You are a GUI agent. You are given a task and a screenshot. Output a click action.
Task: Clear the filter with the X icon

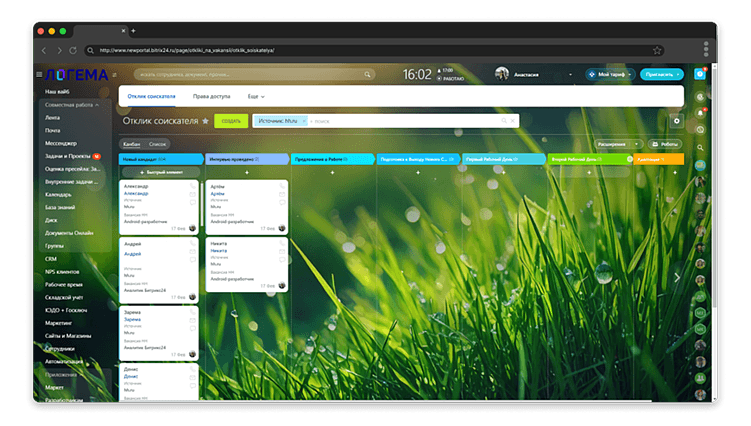pyautogui.click(x=512, y=121)
